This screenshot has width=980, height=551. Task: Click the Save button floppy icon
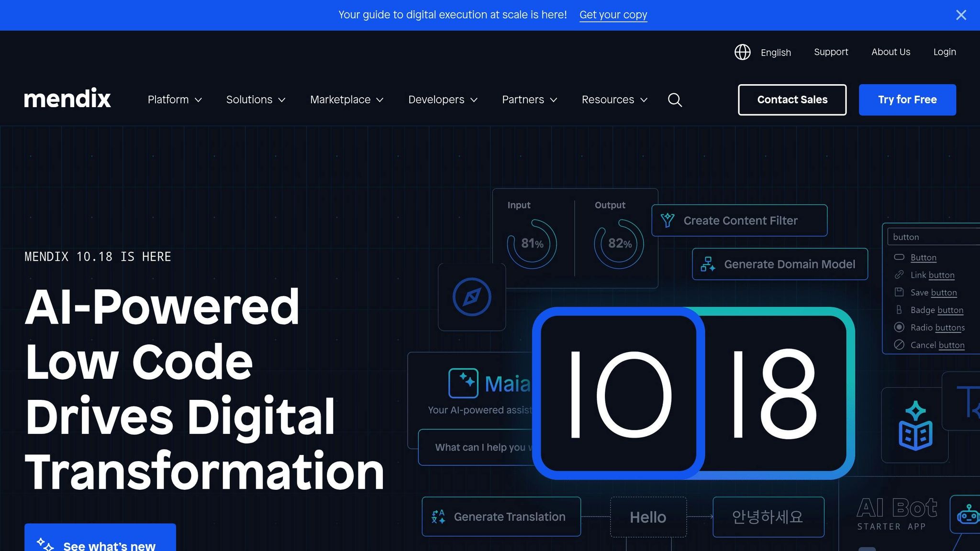click(x=899, y=292)
